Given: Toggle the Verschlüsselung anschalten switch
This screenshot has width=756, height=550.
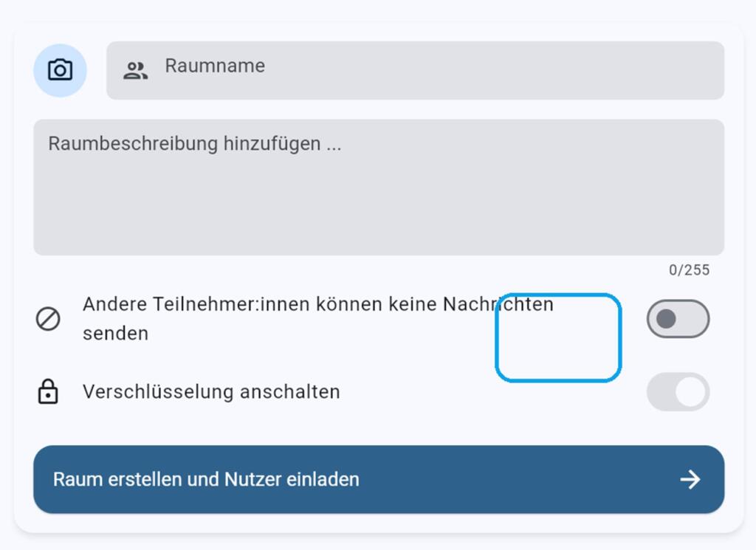Looking at the screenshot, I should (678, 391).
